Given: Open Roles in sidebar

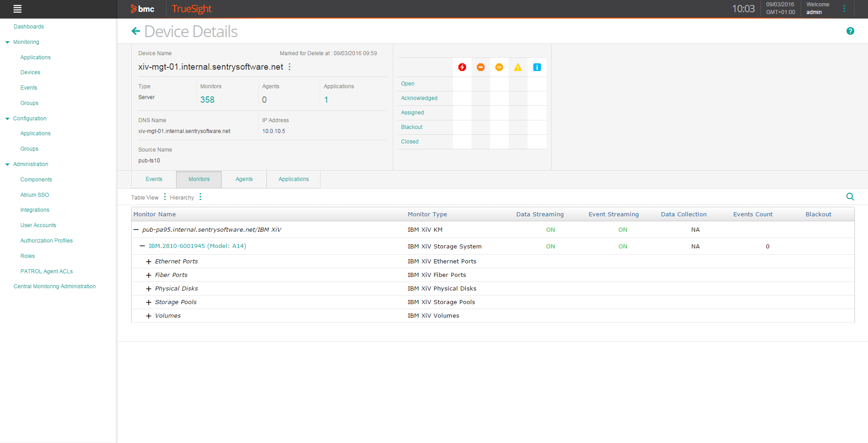Looking at the screenshot, I should click(28, 256).
